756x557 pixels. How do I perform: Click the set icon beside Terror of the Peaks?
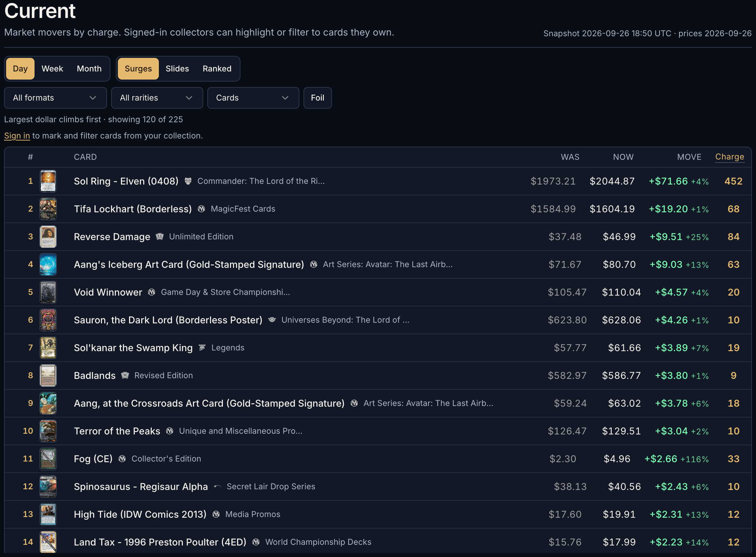coord(170,431)
